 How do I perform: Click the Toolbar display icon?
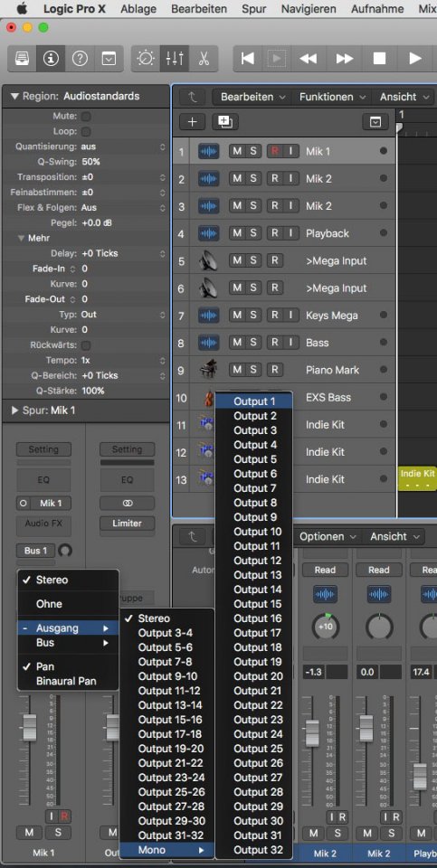[x=109, y=59]
